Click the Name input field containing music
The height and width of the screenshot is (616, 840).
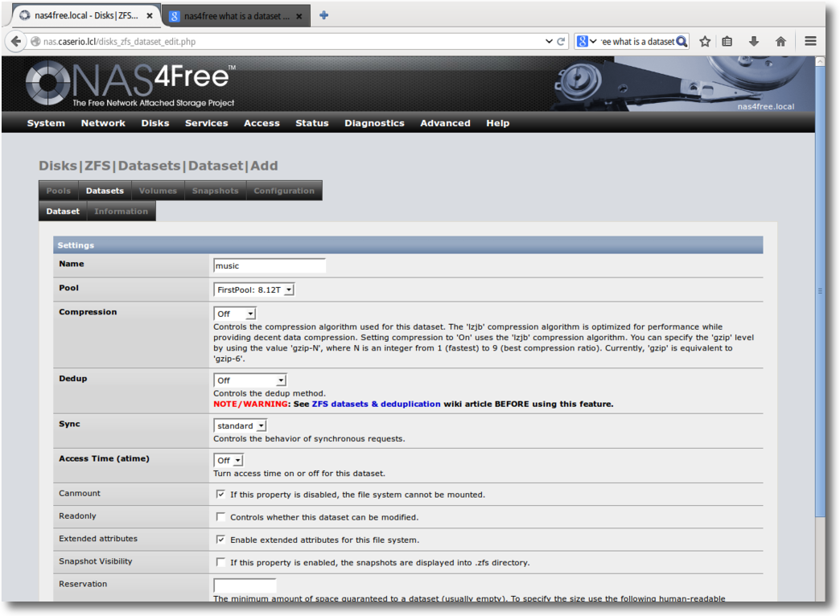[270, 265]
